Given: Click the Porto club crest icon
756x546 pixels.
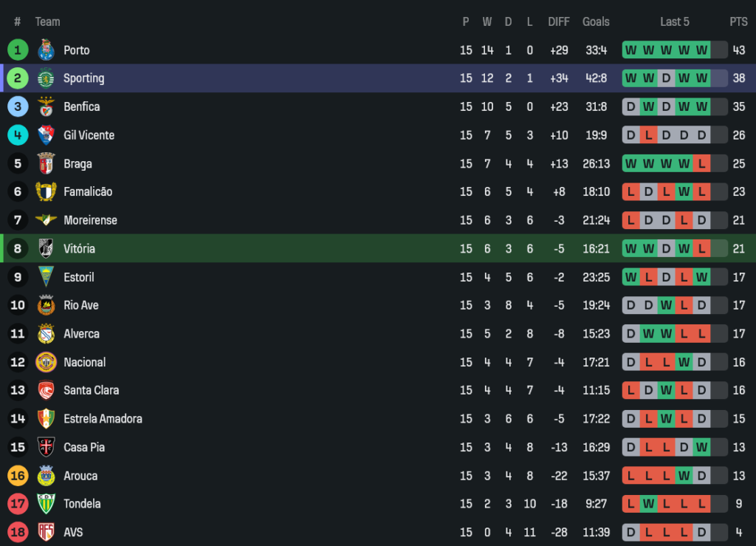Looking at the screenshot, I should click(x=47, y=50).
